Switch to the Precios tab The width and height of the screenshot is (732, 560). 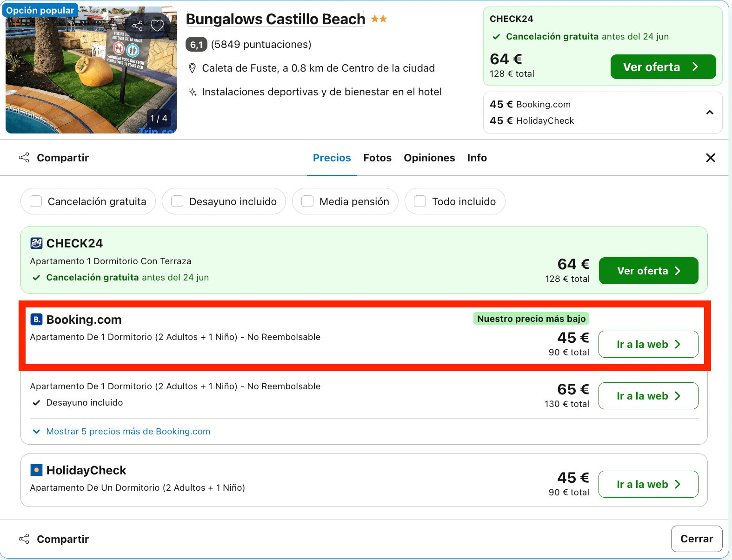coord(332,158)
